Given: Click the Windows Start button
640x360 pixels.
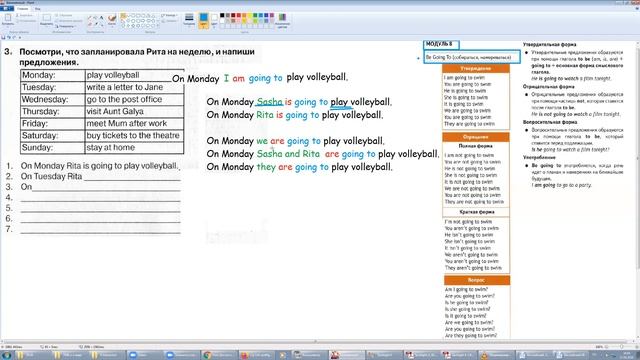Looking at the screenshot, I should coord(7,355).
